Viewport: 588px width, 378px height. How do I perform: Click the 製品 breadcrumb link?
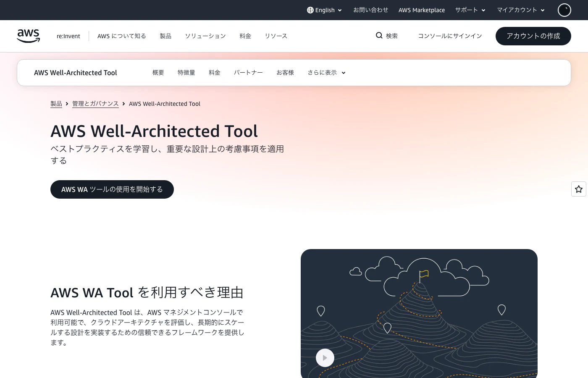pos(56,104)
